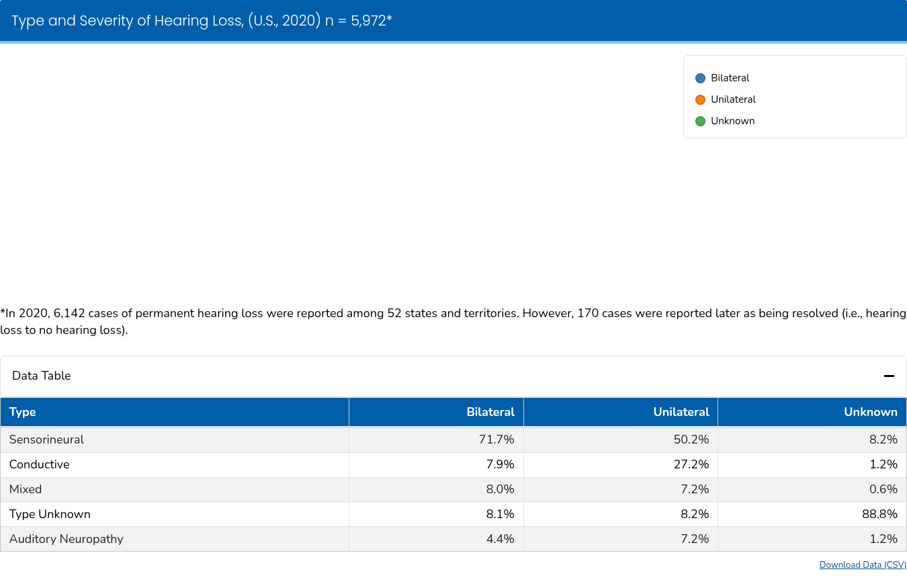Click the Conductive row label
Screen dimensions: 907x588
pos(39,464)
